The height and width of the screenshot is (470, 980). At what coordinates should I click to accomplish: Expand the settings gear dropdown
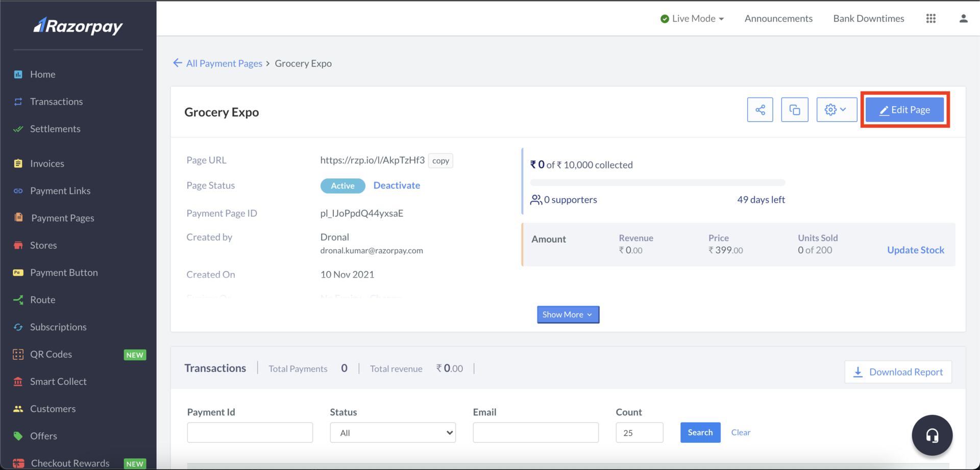(837, 109)
